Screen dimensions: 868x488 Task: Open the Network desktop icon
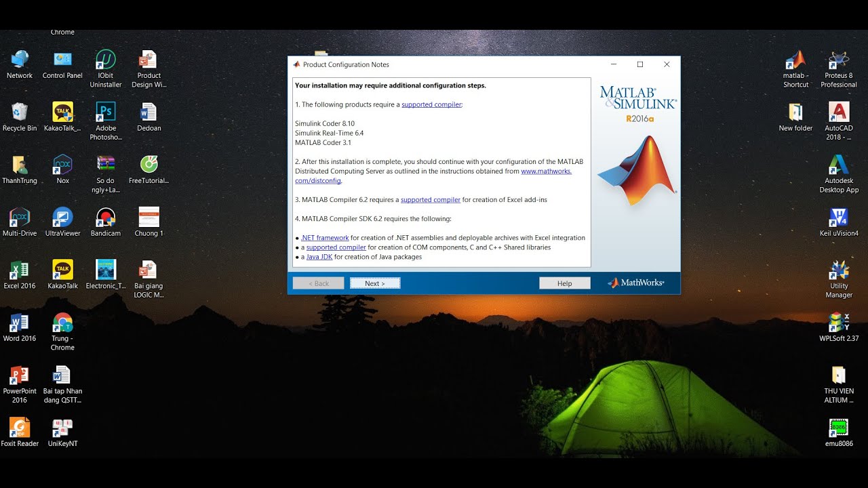(x=20, y=64)
